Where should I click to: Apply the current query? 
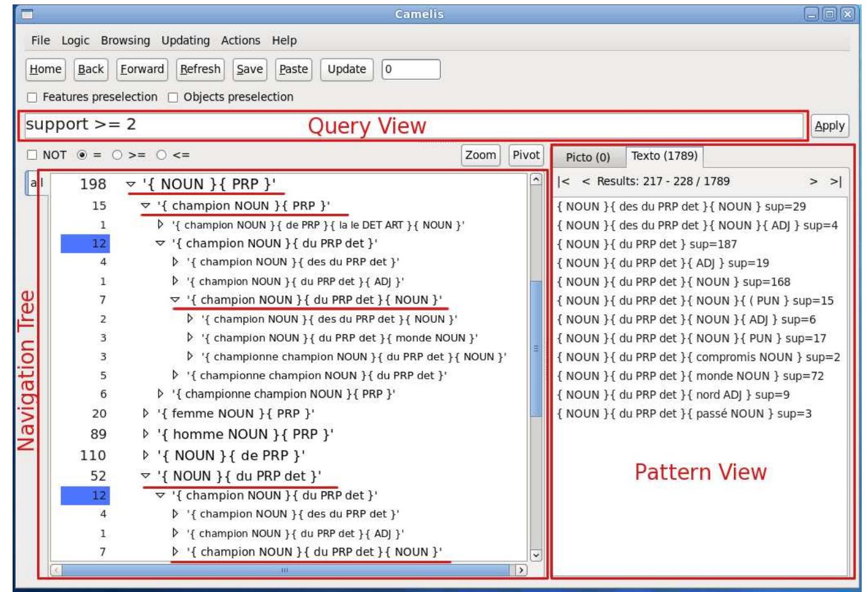click(x=830, y=126)
